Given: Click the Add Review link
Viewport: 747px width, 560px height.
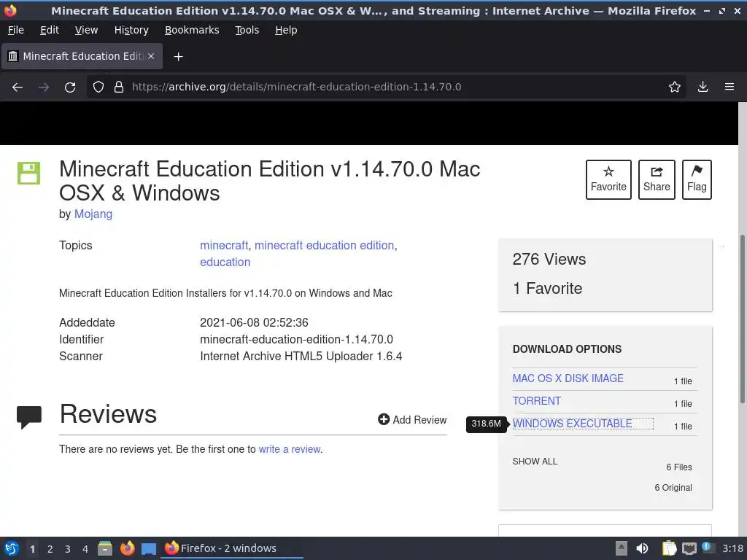Looking at the screenshot, I should [x=413, y=419].
